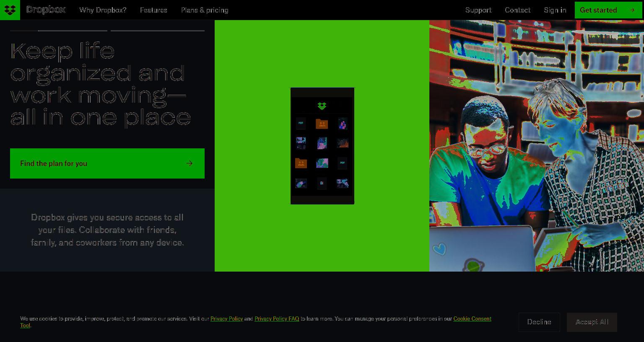Click Find the plan for you
This screenshot has width=644, height=342.
pos(107,163)
